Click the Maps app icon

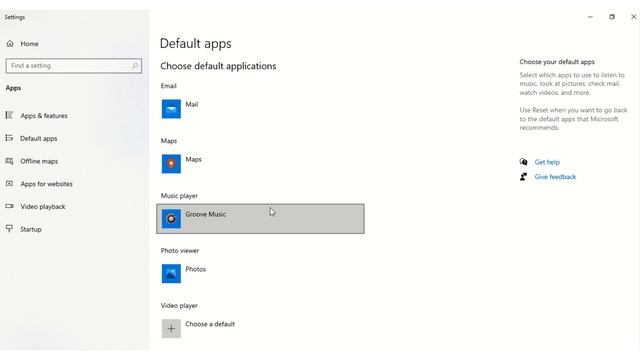click(171, 164)
